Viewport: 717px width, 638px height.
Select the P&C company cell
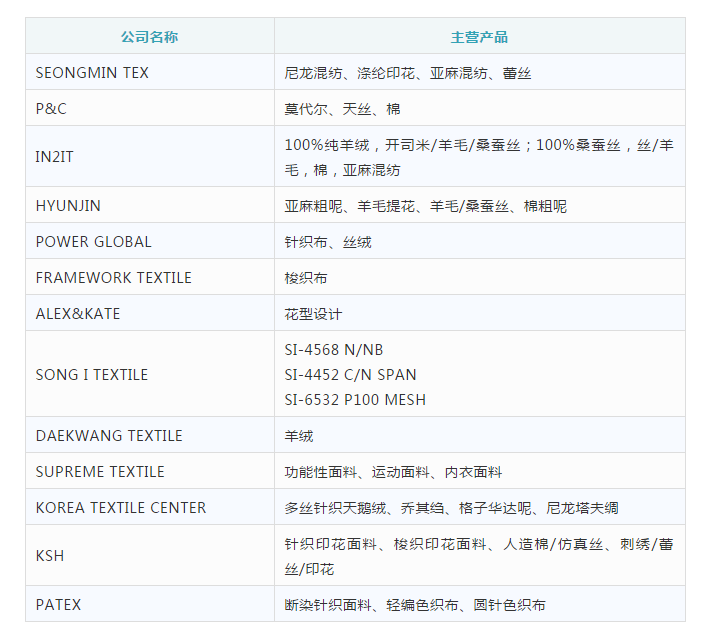coord(150,108)
